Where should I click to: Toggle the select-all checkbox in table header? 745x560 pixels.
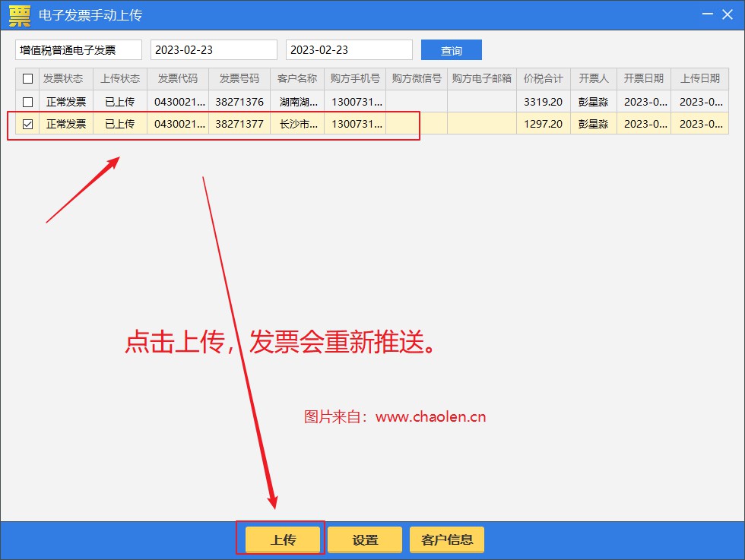27,78
